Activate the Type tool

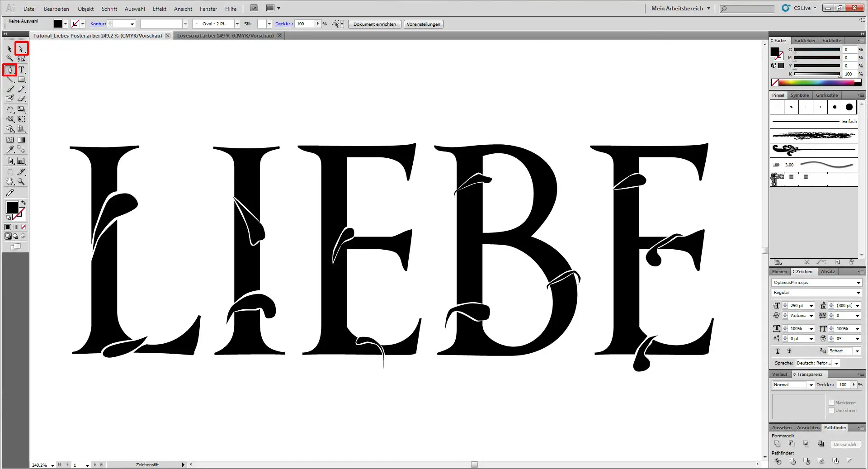pos(22,70)
